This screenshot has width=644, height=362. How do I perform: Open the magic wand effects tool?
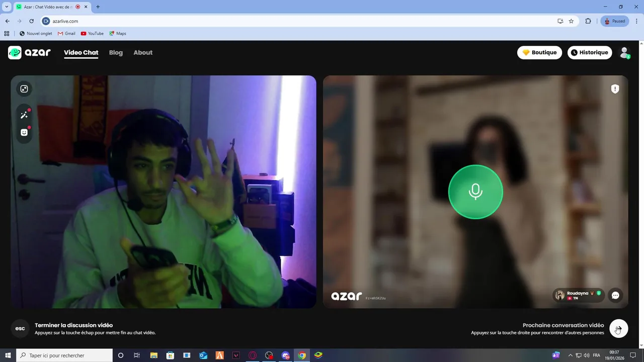[24, 115]
